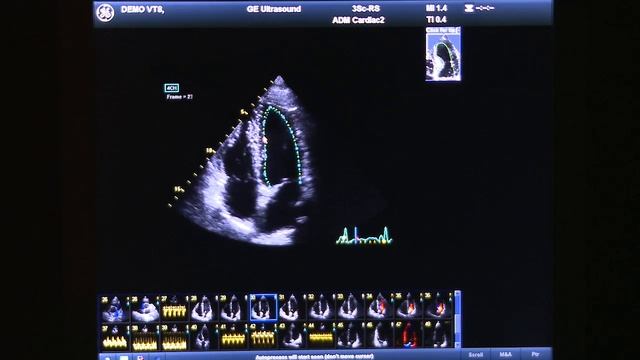The width and height of the screenshot is (640, 360).
Task: Click the highlighted clipboard thumbnail 30
Action: click(x=263, y=307)
